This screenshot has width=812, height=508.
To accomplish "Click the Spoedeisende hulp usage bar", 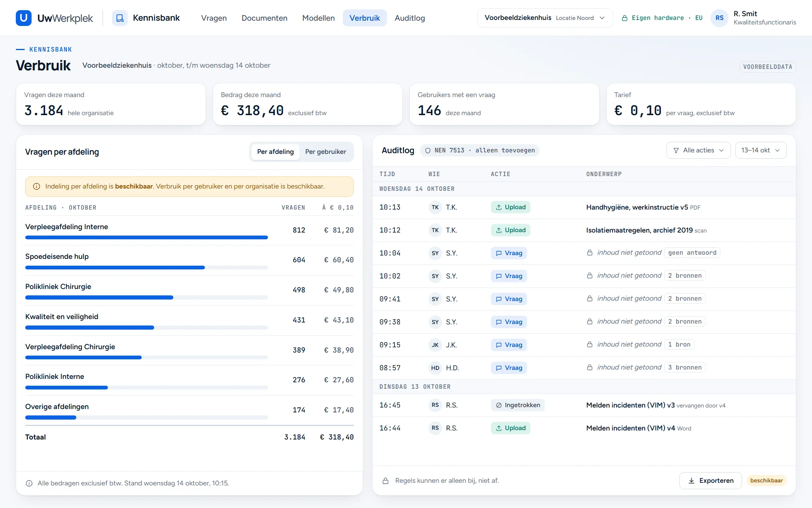I will pos(147,268).
